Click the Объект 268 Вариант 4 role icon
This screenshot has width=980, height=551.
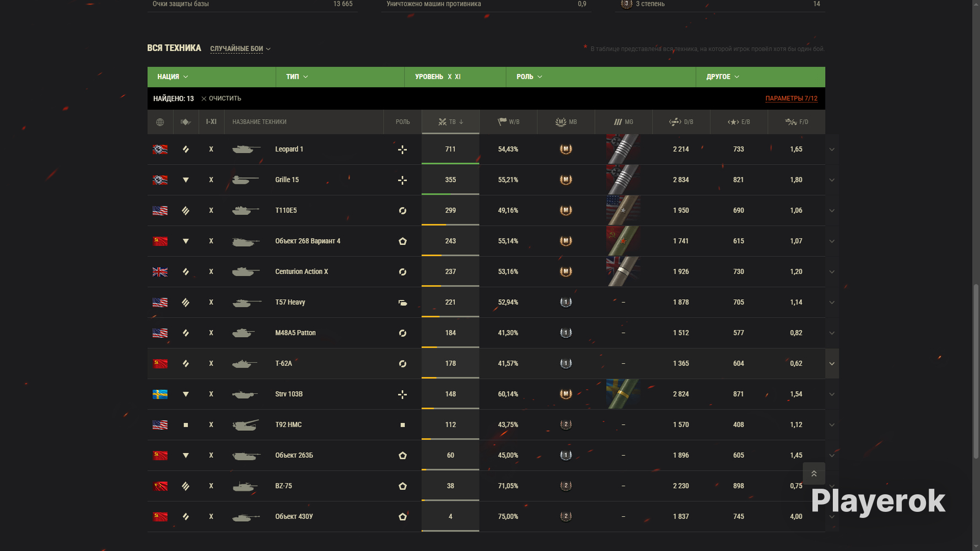[402, 241]
